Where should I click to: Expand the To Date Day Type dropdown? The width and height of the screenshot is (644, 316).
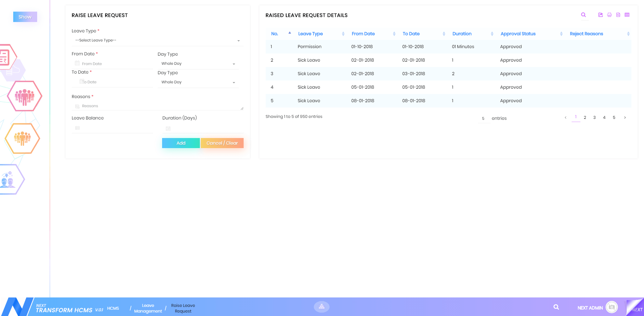(x=198, y=82)
